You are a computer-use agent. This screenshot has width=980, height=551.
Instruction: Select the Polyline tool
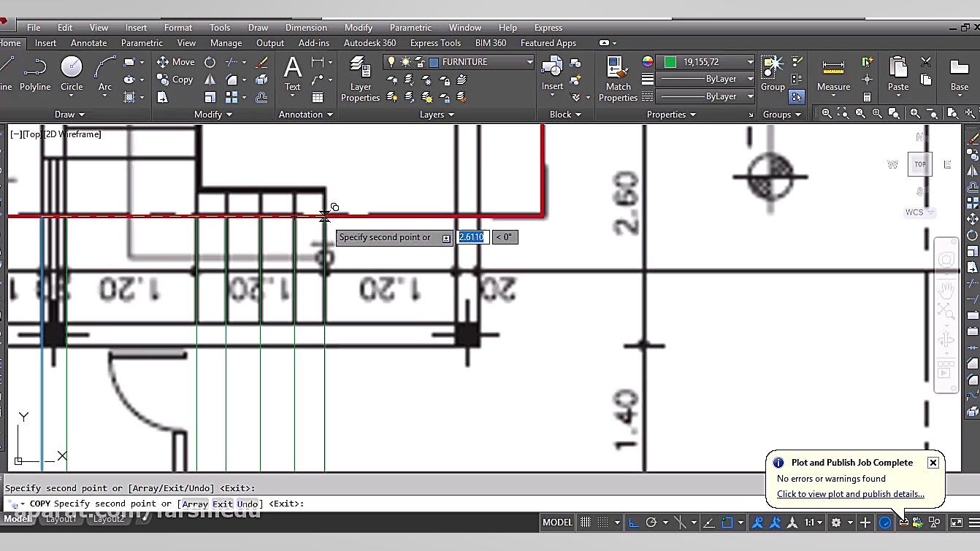(34, 74)
